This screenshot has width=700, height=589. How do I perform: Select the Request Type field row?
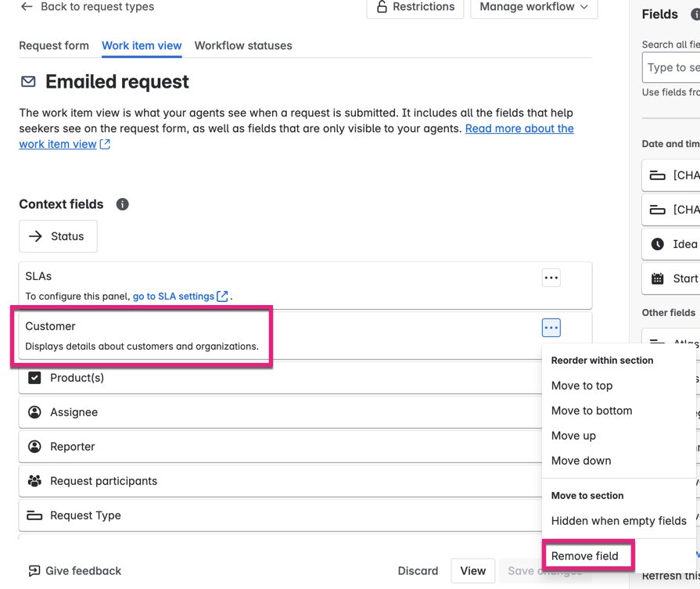click(x=280, y=515)
